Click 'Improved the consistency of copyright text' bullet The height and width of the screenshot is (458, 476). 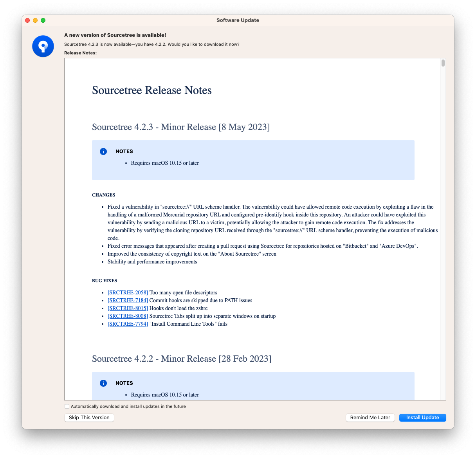[x=192, y=254]
